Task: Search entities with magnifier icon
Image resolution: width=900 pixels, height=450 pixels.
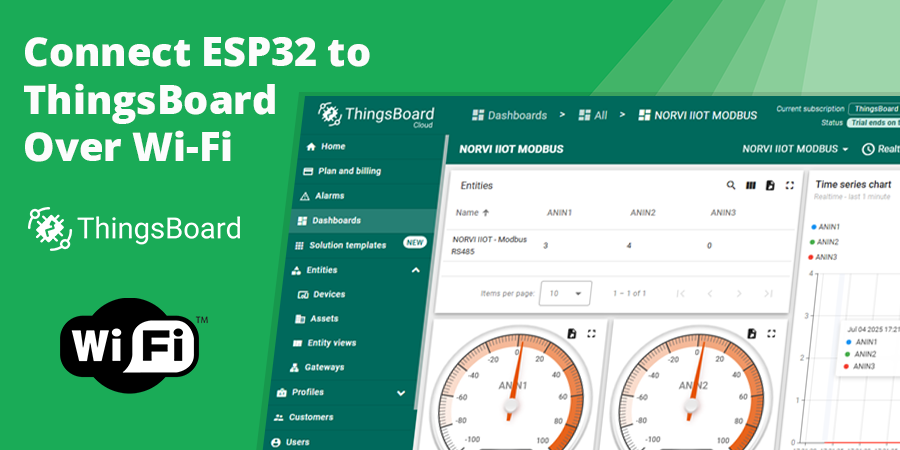Action: click(731, 185)
